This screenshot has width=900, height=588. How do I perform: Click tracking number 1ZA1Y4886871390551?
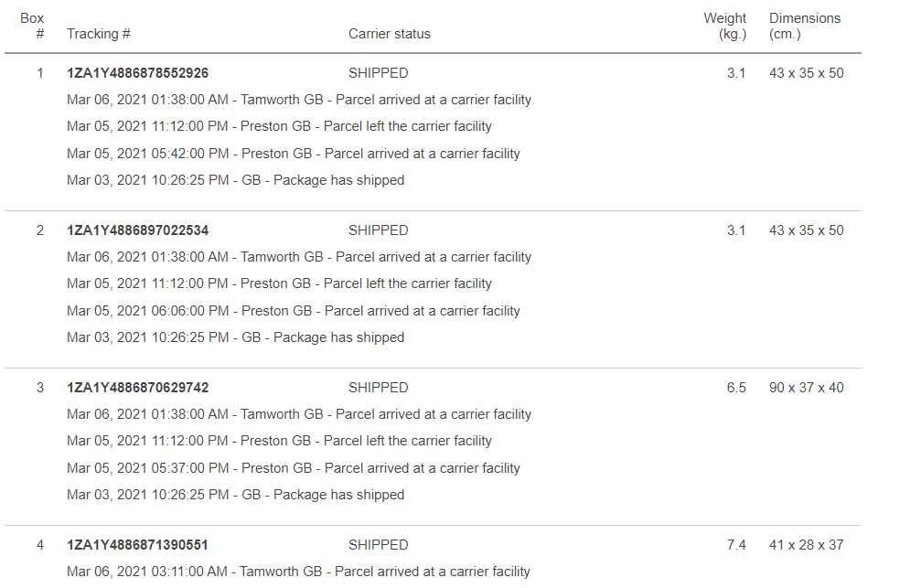point(137,544)
